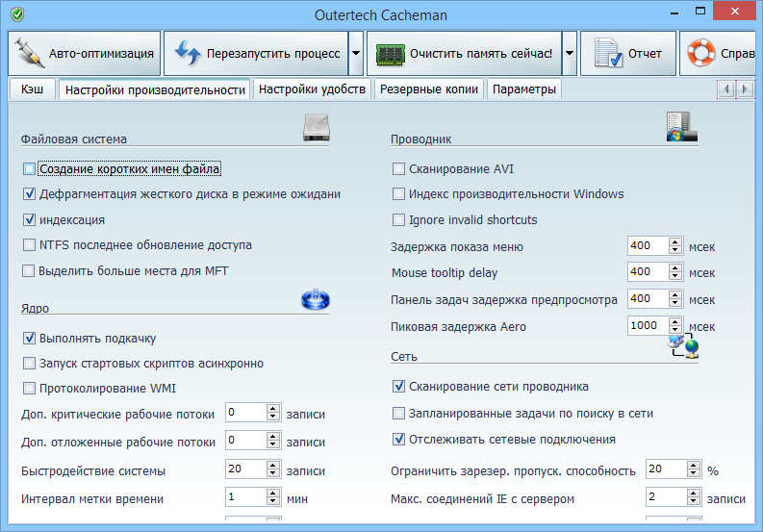
Task: Click the memory chip icon of Очистить память
Action: tap(391, 54)
